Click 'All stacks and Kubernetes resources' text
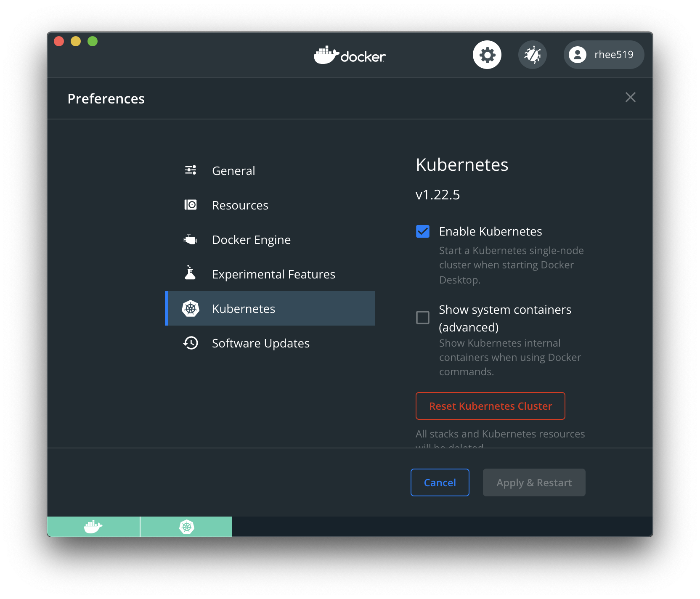The width and height of the screenshot is (700, 599). pos(500,434)
